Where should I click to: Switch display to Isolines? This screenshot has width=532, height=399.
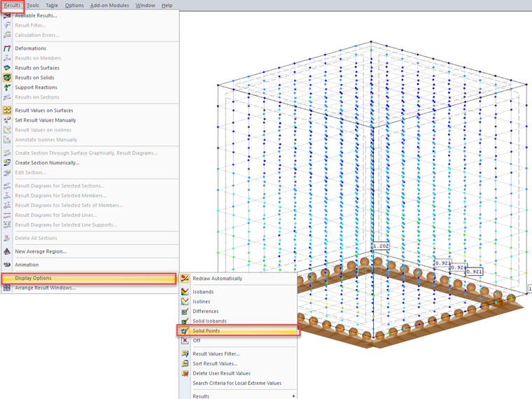[201, 302]
